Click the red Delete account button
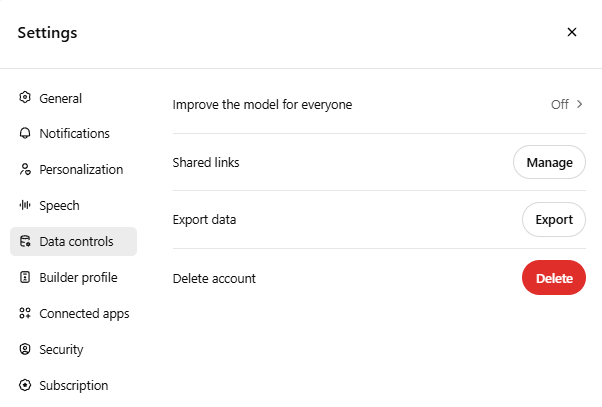 click(554, 278)
